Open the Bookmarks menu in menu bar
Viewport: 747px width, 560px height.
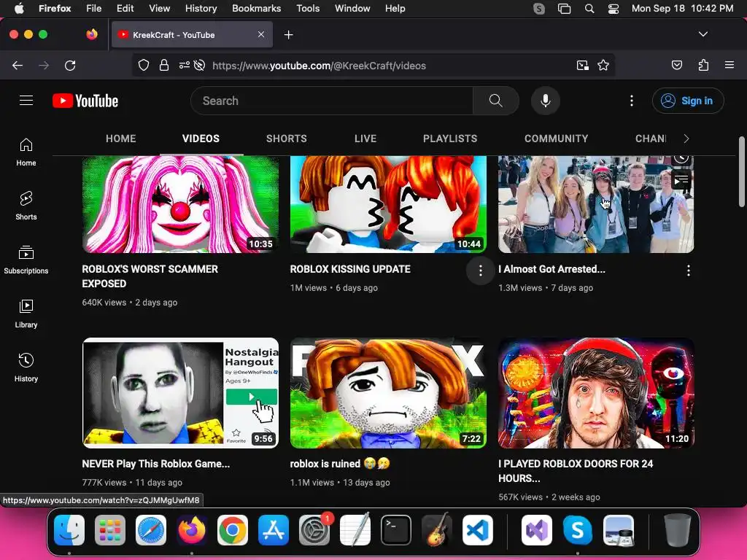click(256, 9)
